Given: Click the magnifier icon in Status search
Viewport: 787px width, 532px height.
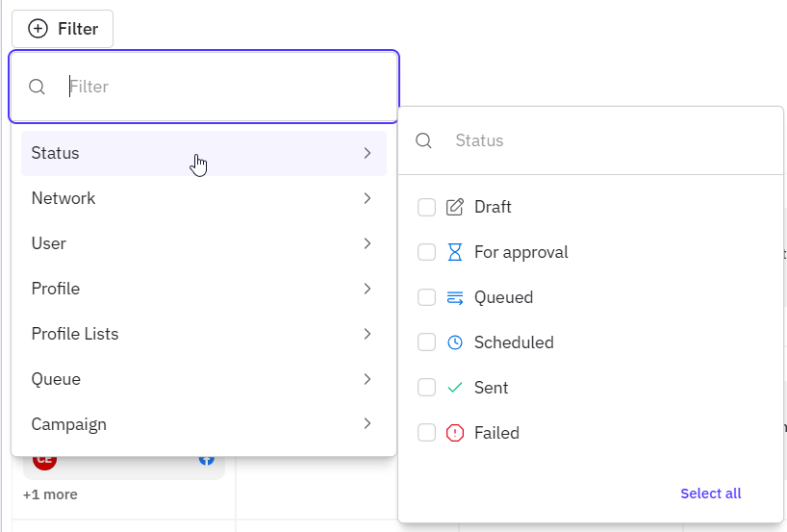Looking at the screenshot, I should pos(423,140).
